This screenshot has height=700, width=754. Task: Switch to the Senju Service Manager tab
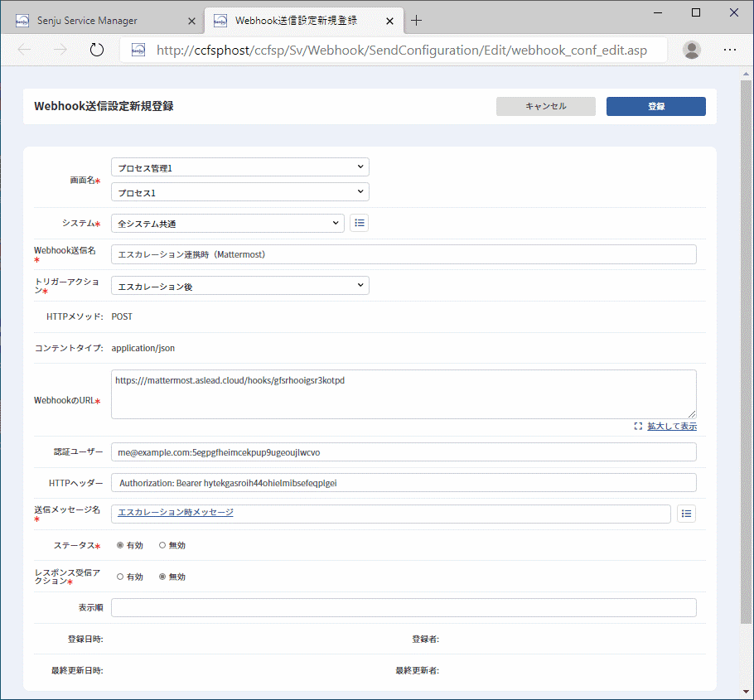point(103,21)
